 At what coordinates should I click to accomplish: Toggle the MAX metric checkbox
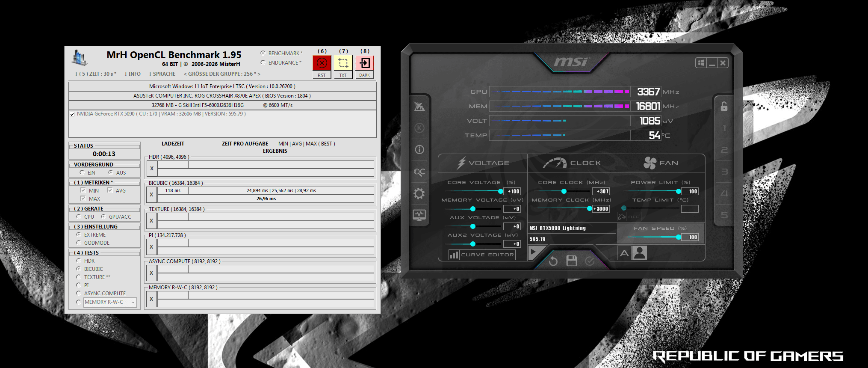pos(83,199)
